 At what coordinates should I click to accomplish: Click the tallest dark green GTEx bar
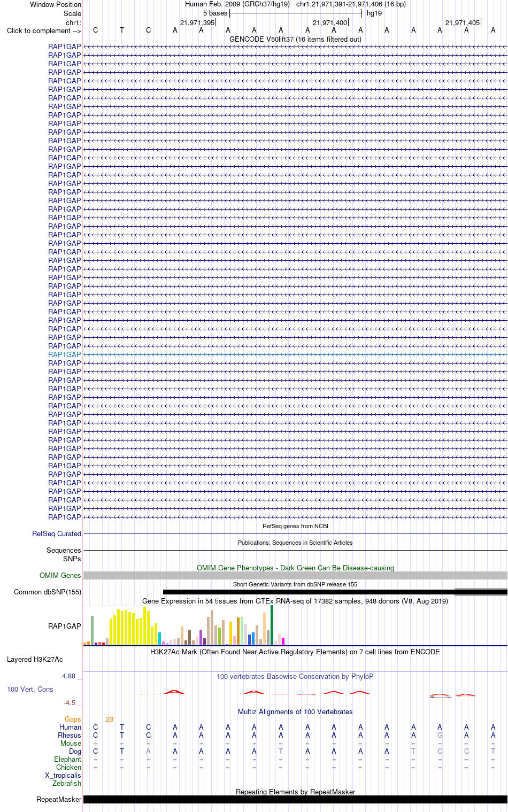[x=272, y=625]
